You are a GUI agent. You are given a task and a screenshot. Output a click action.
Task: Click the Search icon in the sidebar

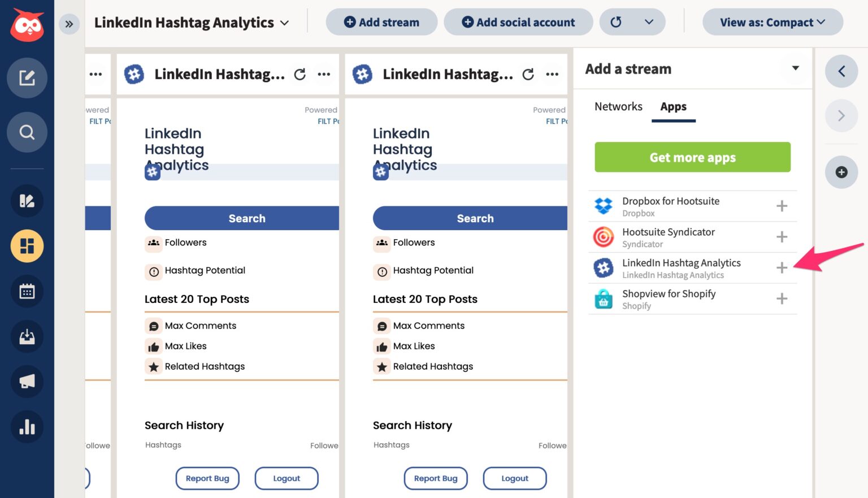coord(27,132)
